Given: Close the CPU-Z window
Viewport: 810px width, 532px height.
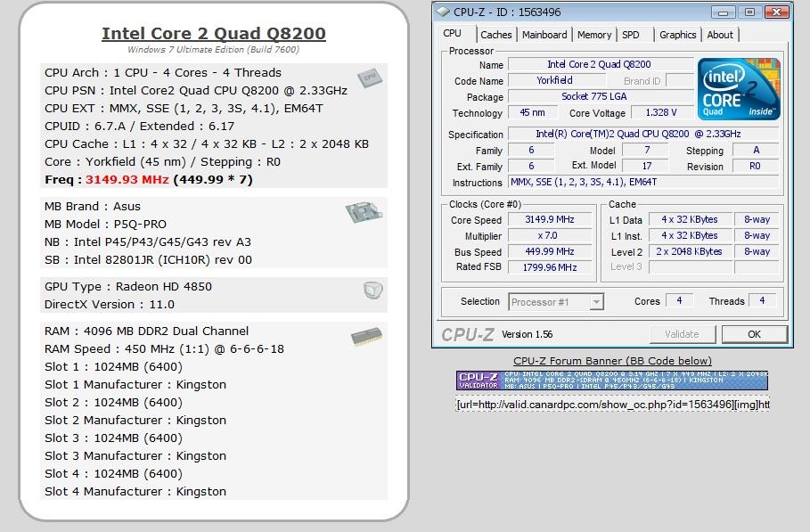Looking at the screenshot, I should 776,12.
